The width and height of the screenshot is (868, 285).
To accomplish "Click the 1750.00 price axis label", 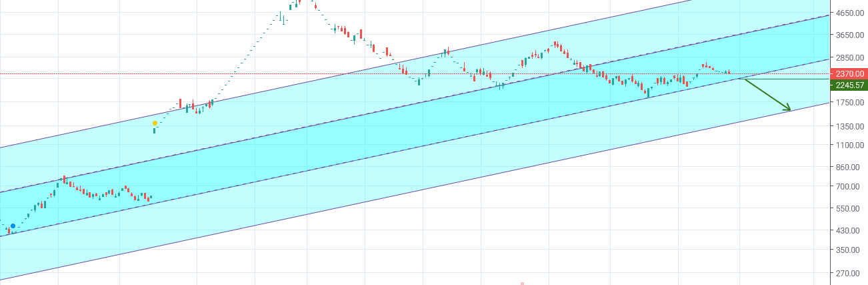I will coord(849,102).
